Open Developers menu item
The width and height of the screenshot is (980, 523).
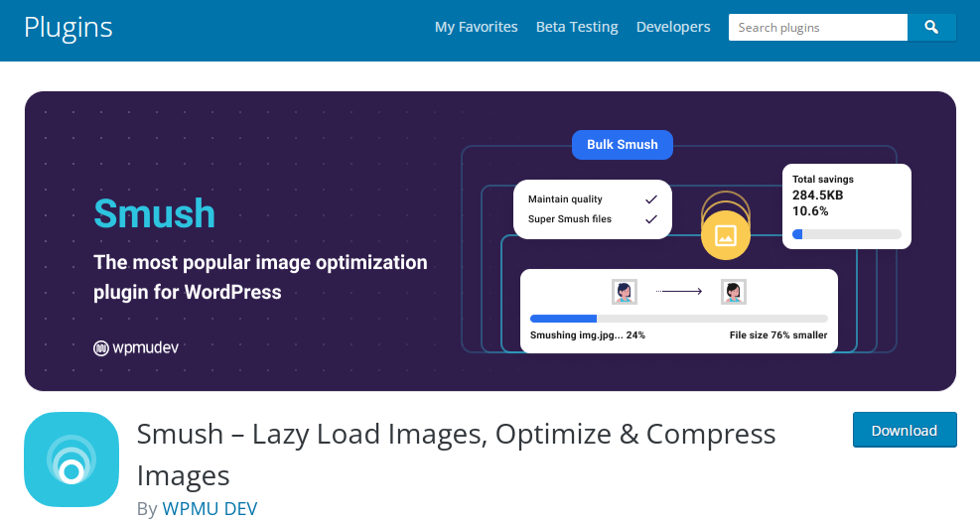point(673,27)
